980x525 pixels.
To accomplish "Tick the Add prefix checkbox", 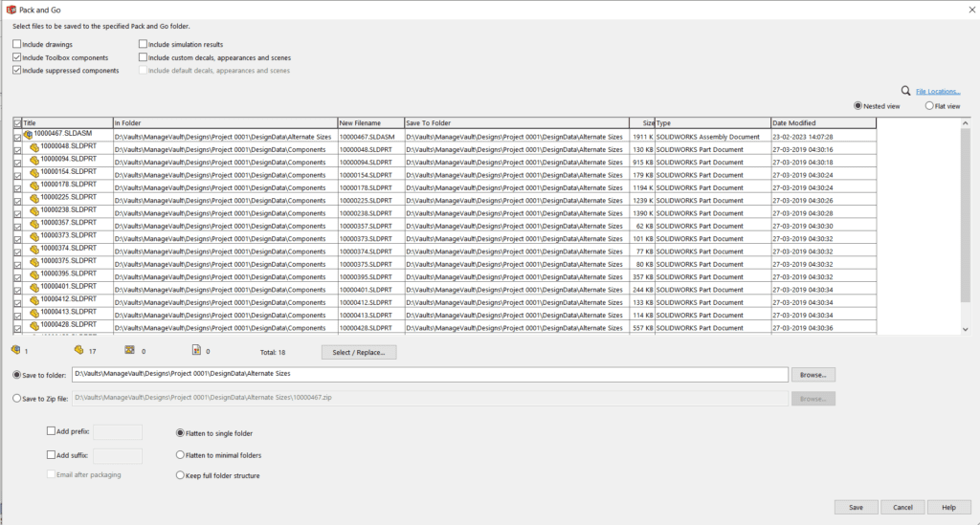I will pos(51,431).
